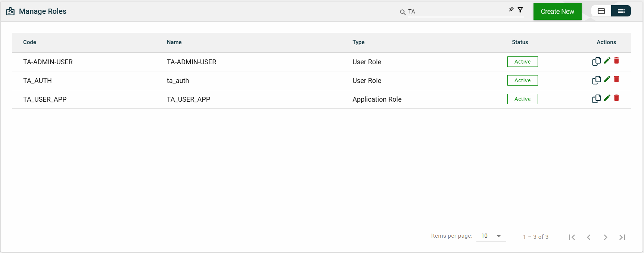Image resolution: width=644 pixels, height=253 pixels.
Task: Delete the TA_USER_APP role
Action: tap(616, 98)
